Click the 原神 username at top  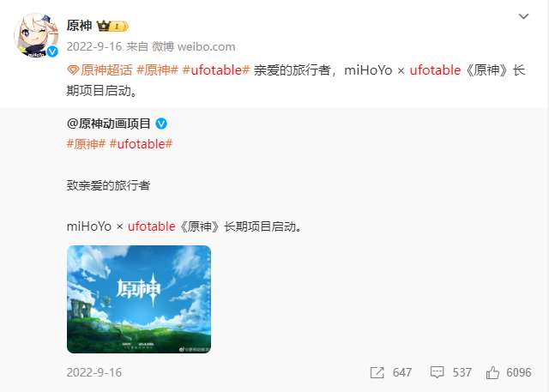[x=80, y=26]
